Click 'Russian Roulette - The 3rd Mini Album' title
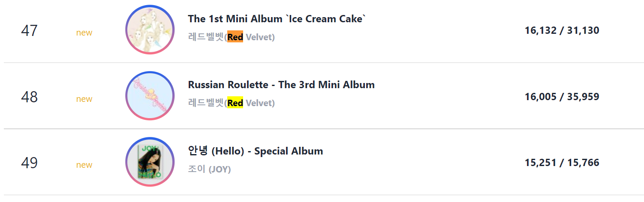644x202 pixels. click(x=281, y=85)
